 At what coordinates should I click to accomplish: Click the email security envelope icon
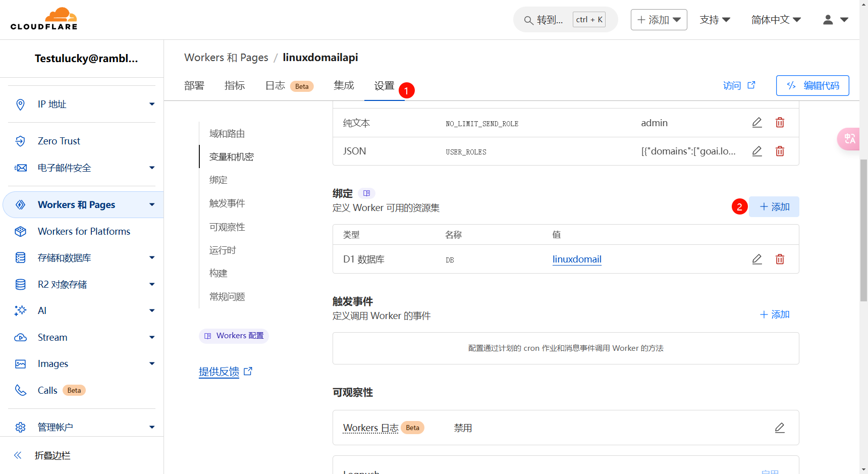point(20,168)
